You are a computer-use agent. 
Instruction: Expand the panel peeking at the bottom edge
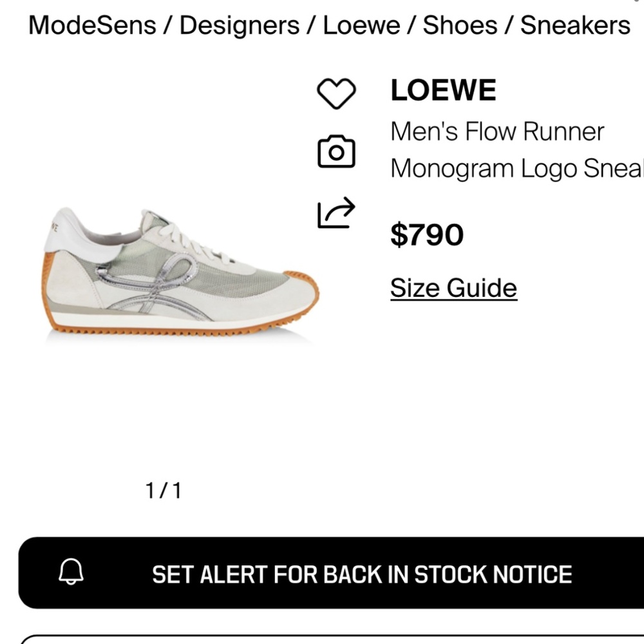[322, 639]
